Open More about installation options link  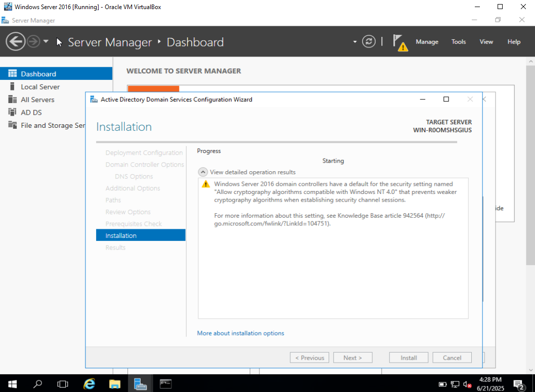241,333
